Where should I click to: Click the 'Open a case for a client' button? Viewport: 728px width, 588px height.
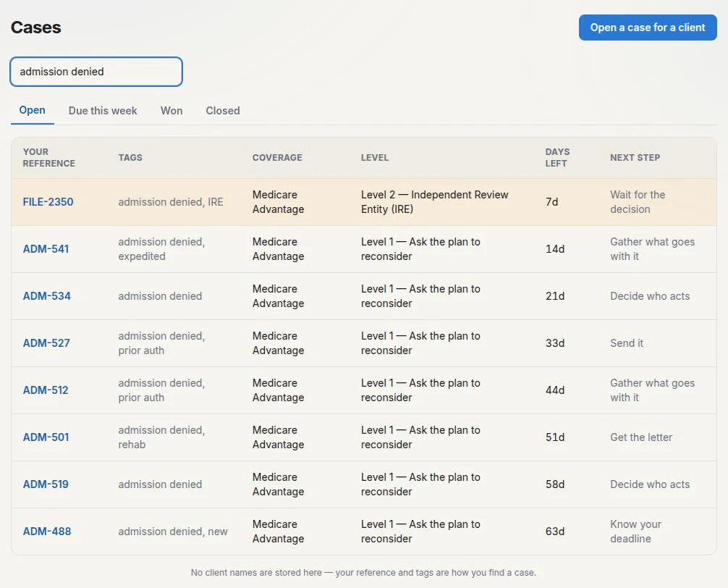(x=647, y=28)
